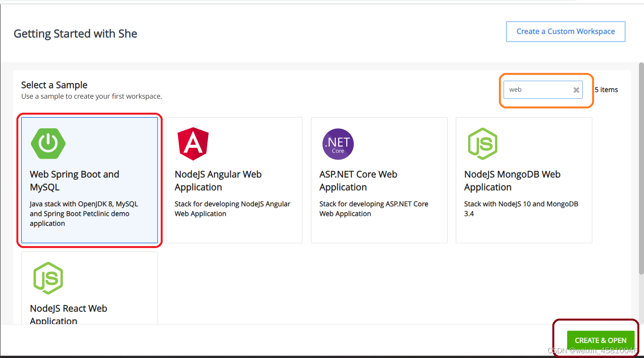644x358 pixels.
Task: Click the green CREATE & OPEN button
Action: (x=601, y=340)
